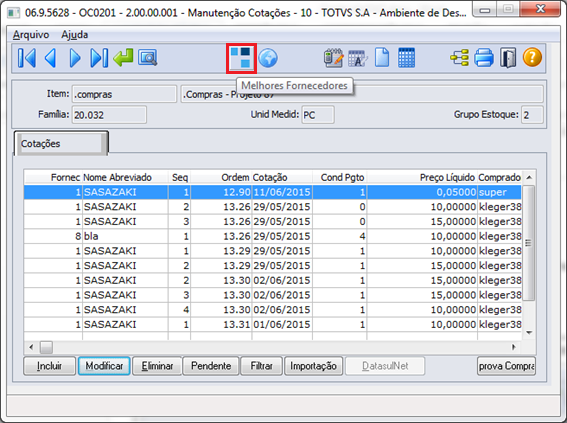This screenshot has width=567, height=423.
Task: Select the Cotações tab
Action: 61,144
